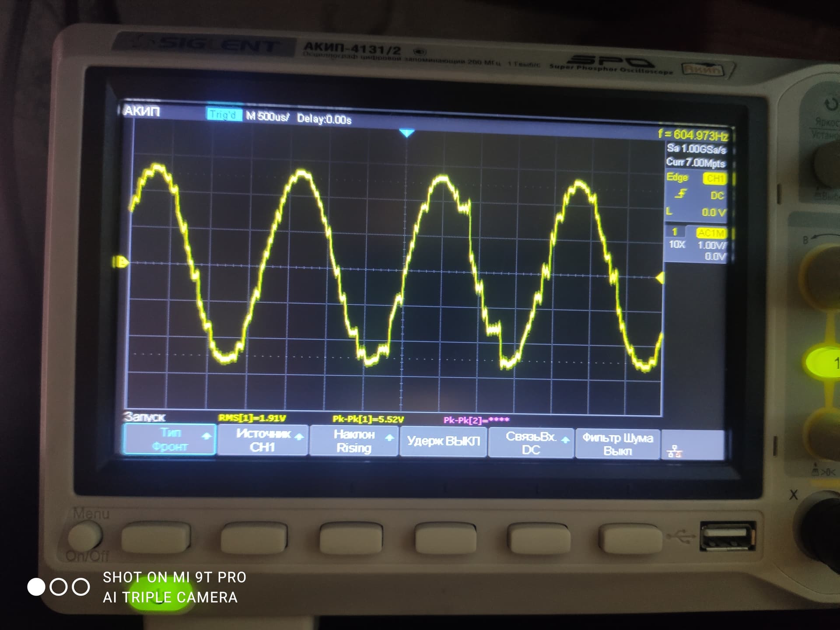840x630 pixels.
Task: Click the yellow trigger level arrow on right edge
Action: [660, 278]
